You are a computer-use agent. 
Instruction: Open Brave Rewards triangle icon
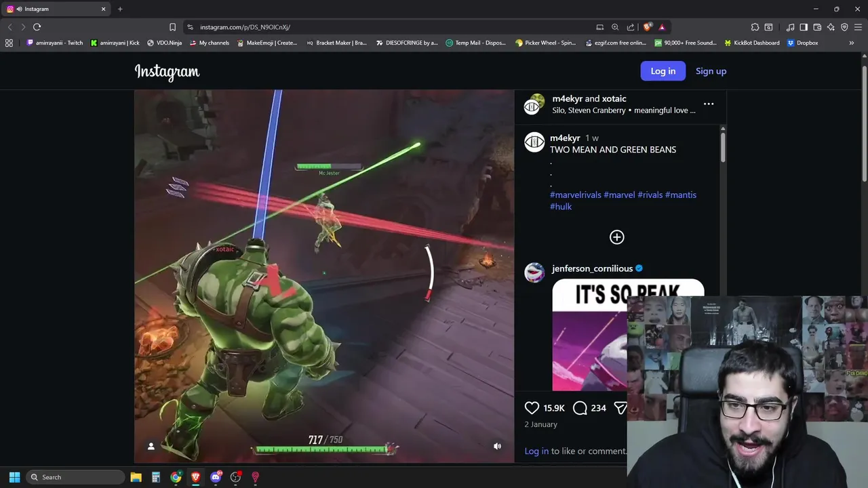(662, 27)
